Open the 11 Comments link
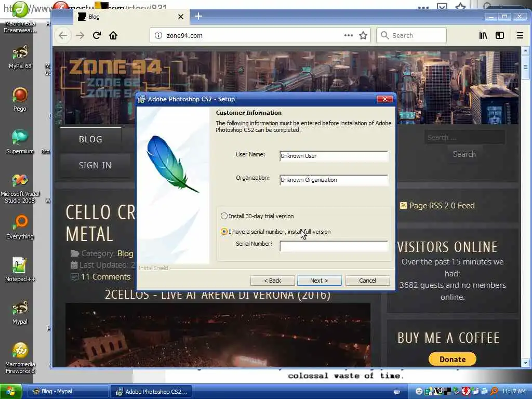This screenshot has height=399, width=532. (105, 277)
